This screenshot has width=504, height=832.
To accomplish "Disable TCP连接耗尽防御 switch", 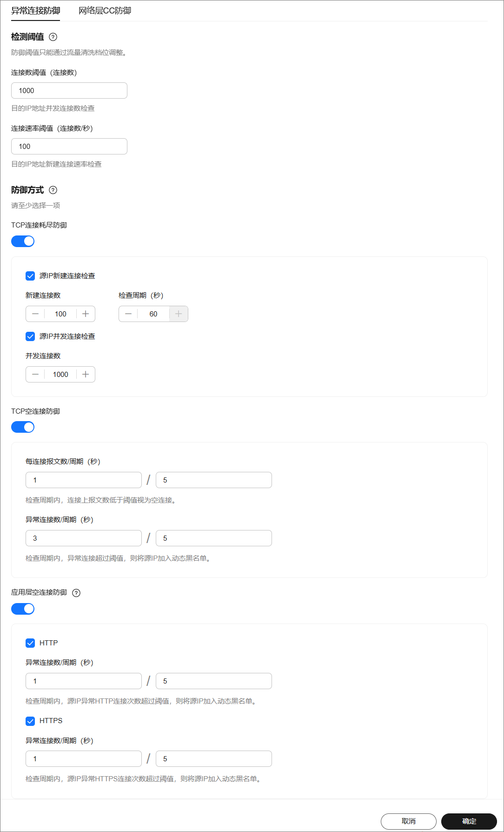I will point(23,241).
